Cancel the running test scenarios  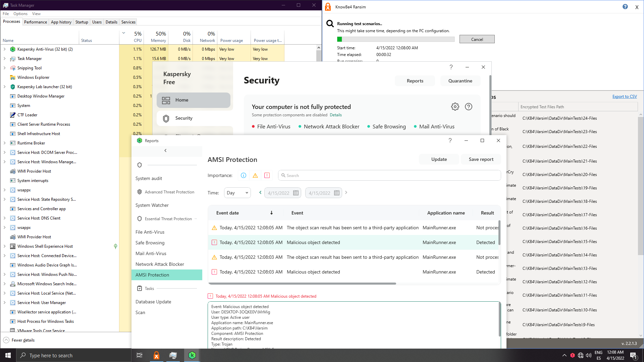(x=477, y=39)
